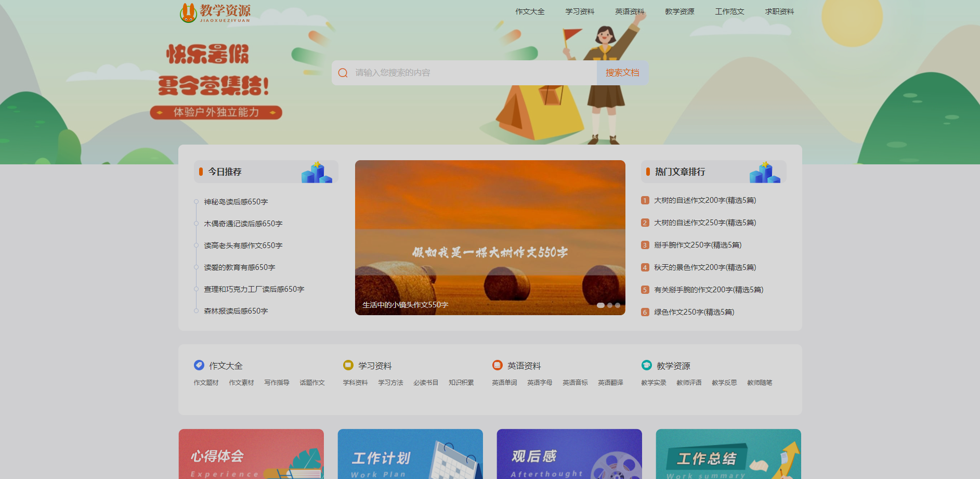Open the article 神秘岛读后感650字
Screen dimensions: 980x479
237,202
